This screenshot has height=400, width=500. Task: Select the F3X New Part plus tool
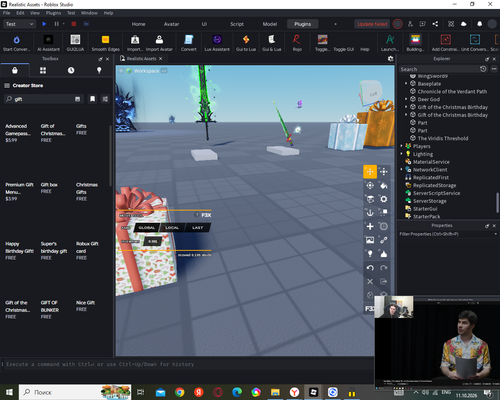click(370, 226)
